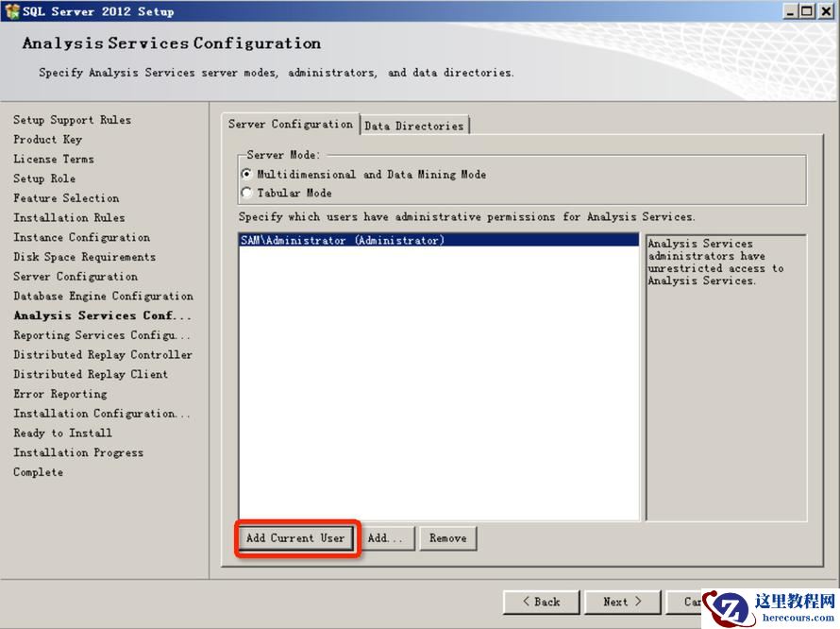Switch to the Data Directories tab
This screenshot has height=629, width=840.
[414, 126]
